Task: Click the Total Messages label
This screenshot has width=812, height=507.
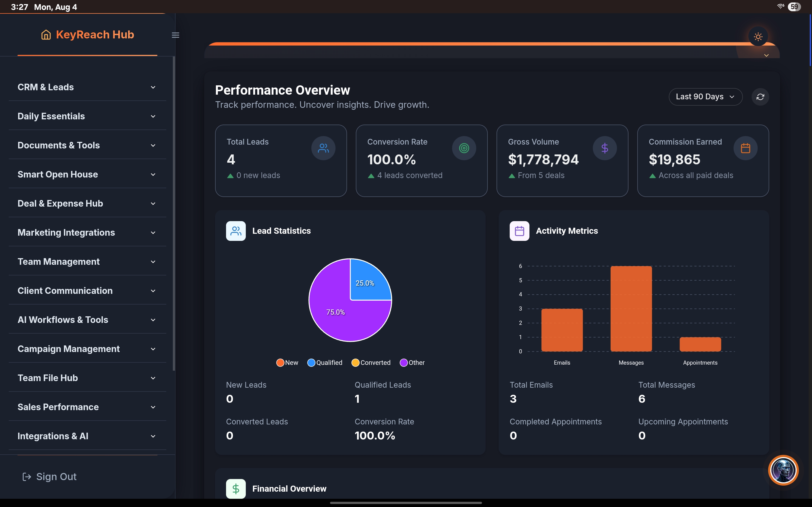Action: coord(667,385)
